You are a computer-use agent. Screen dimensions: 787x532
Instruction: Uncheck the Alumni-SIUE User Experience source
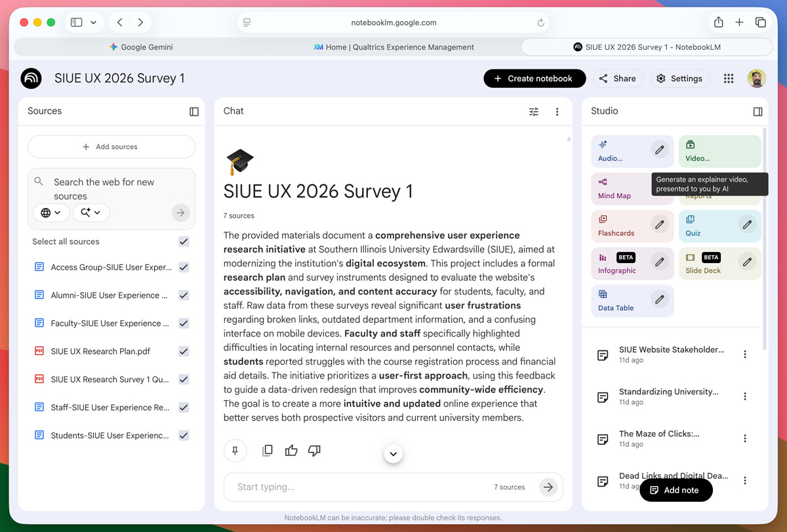coord(184,295)
